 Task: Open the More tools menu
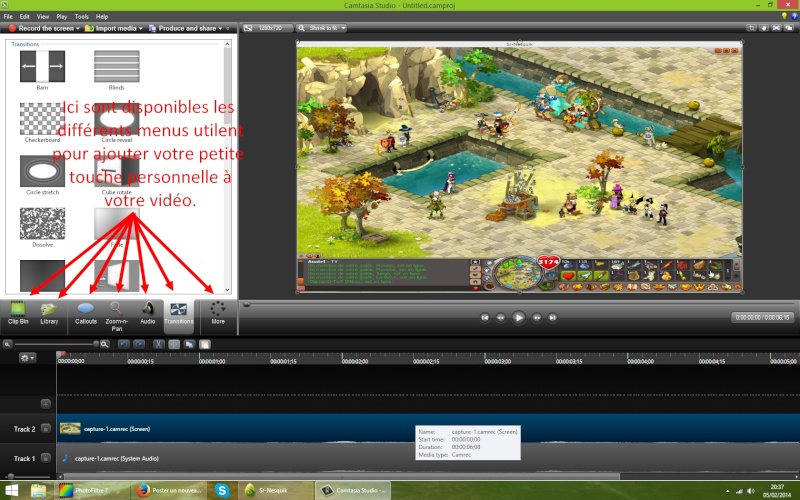[x=218, y=314]
